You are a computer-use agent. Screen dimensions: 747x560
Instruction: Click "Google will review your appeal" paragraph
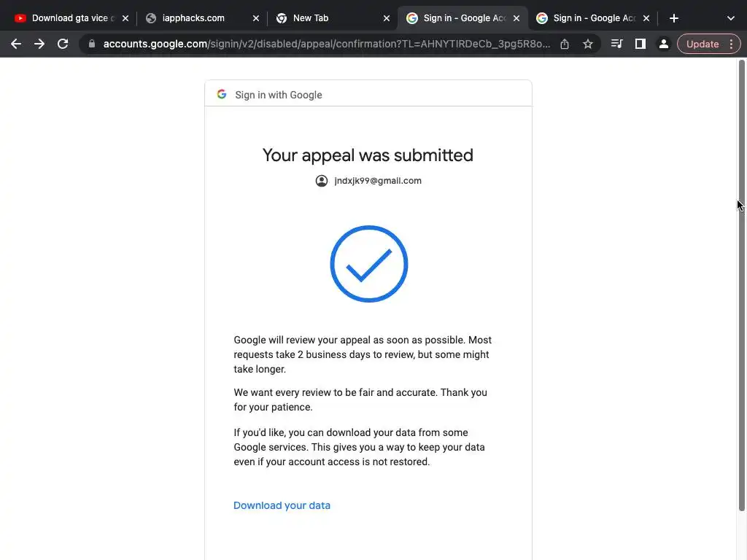click(363, 354)
